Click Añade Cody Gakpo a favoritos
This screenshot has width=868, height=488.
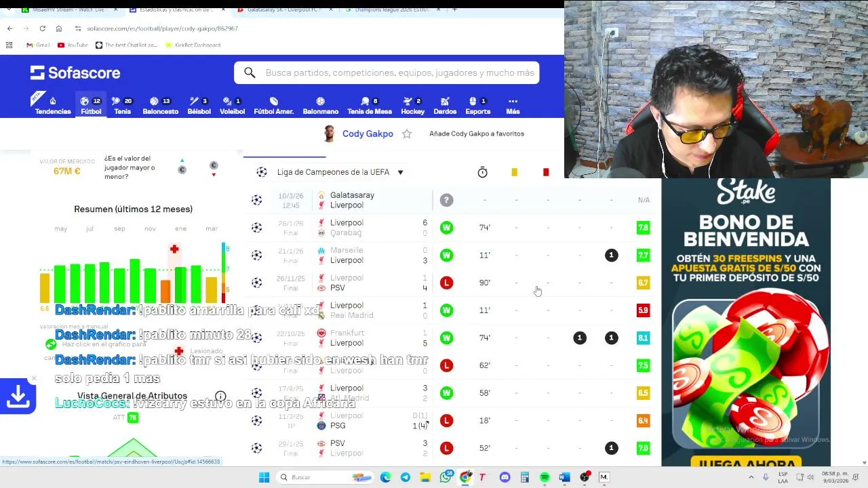[x=477, y=134]
